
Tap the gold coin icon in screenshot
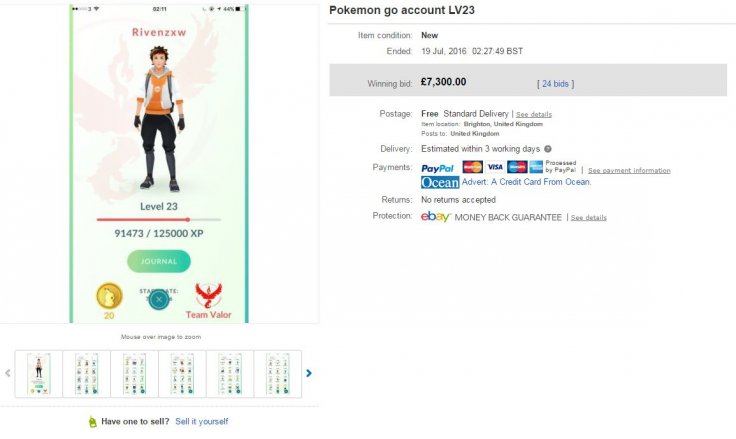click(108, 297)
